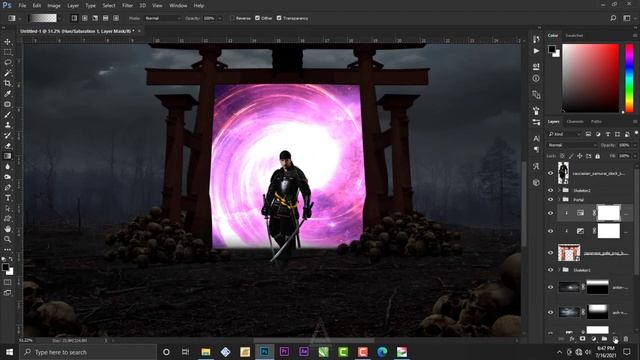640x360 pixels.
Task: Select the Blur tool
Action: (7, 167)
